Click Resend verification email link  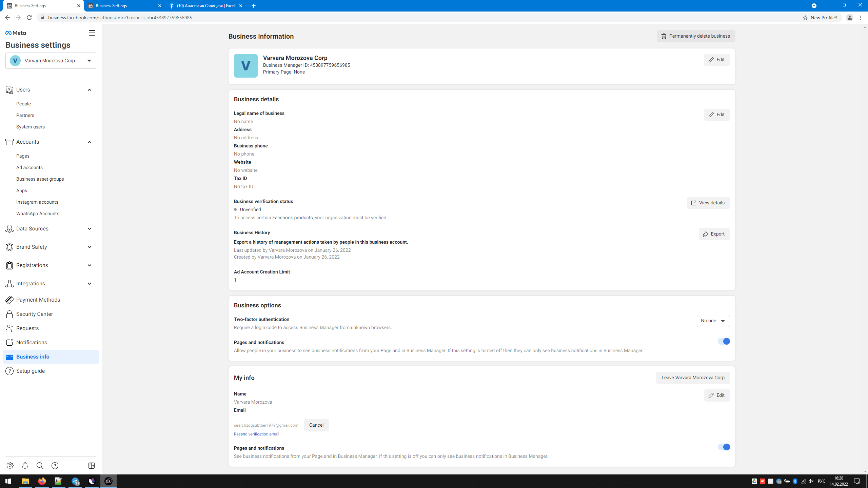pos(256,434)
